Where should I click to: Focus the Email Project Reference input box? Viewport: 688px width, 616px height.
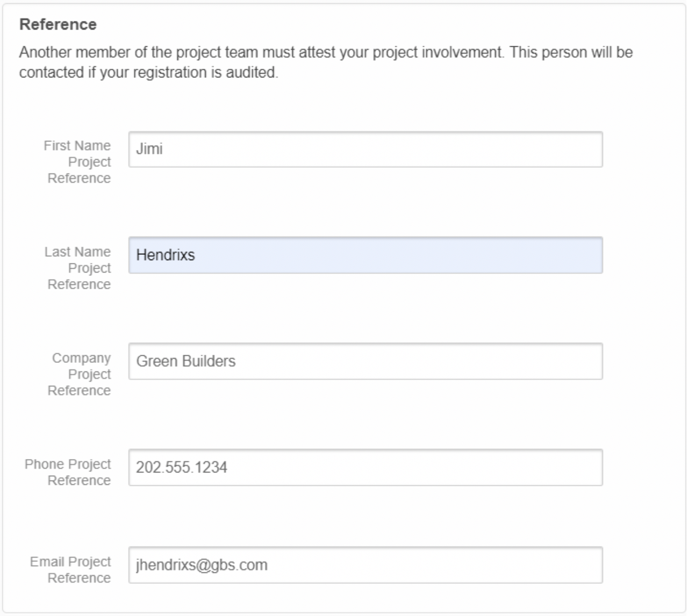pos(365,565)
